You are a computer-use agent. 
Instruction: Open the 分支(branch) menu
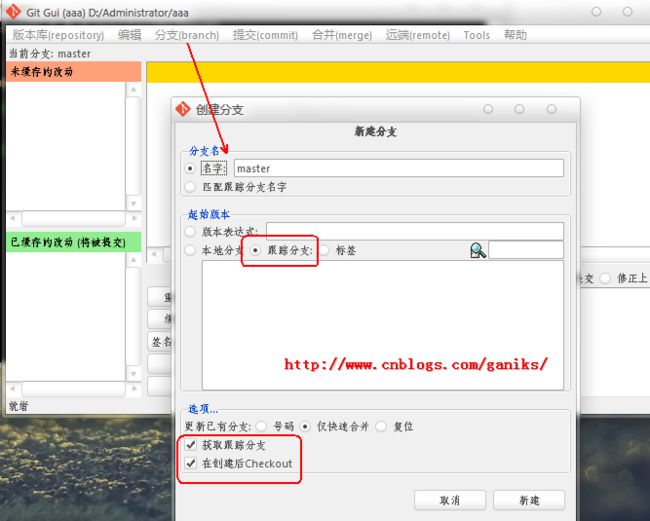tap(187, 35)
